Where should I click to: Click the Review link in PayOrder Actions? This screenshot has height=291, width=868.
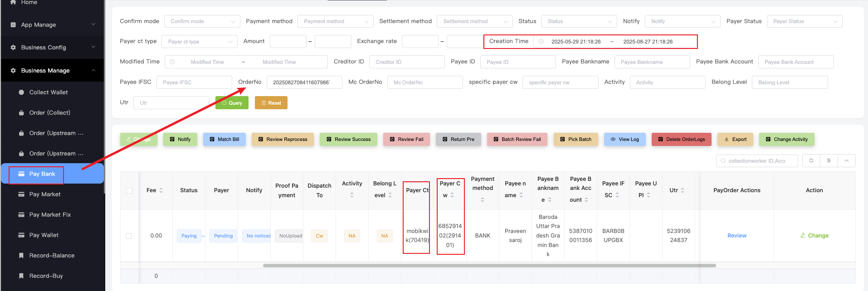pyautogui.click(x=736, y=236)
